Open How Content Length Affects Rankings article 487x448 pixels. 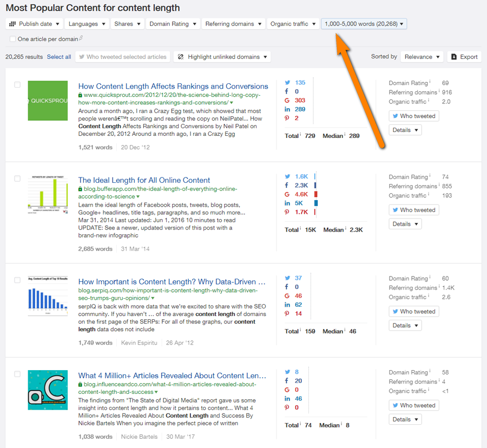pyautogui.click(x=173, y=86)
